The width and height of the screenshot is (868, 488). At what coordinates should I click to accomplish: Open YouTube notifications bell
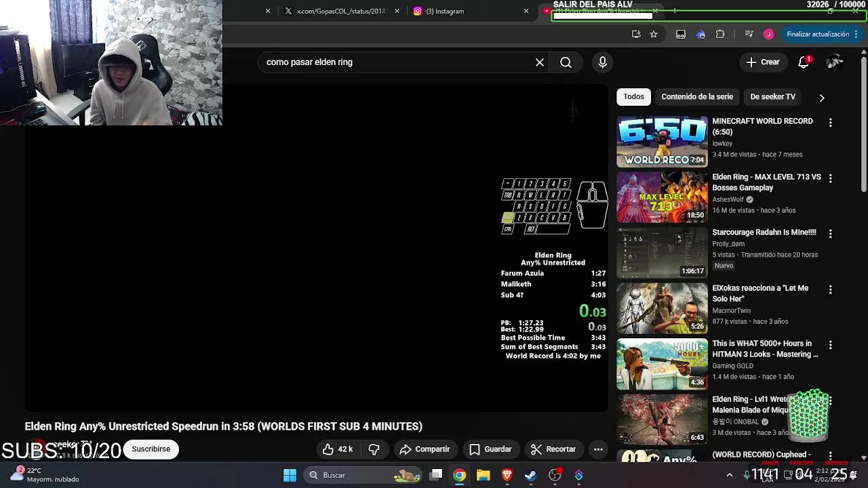pos(804,62)
